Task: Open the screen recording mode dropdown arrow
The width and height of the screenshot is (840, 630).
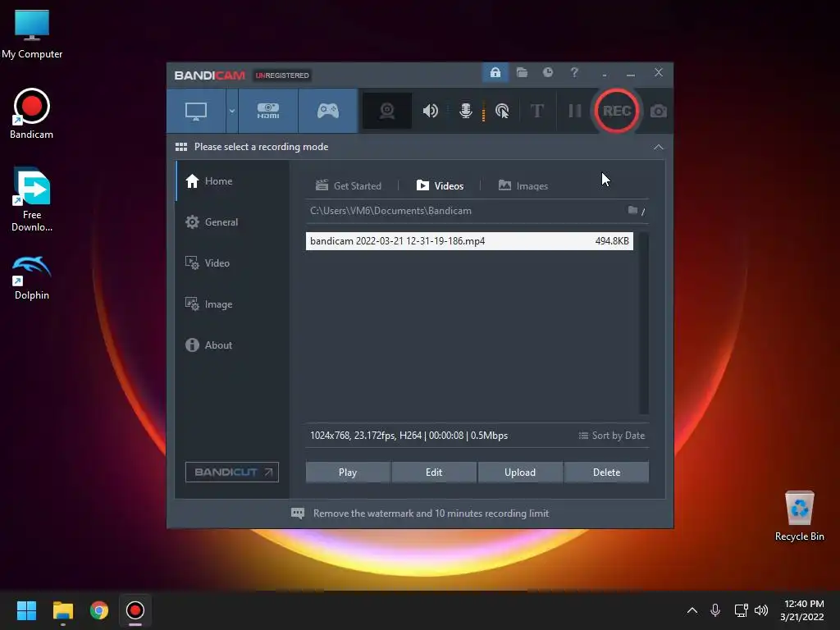Action: click(x=232, y=111)
